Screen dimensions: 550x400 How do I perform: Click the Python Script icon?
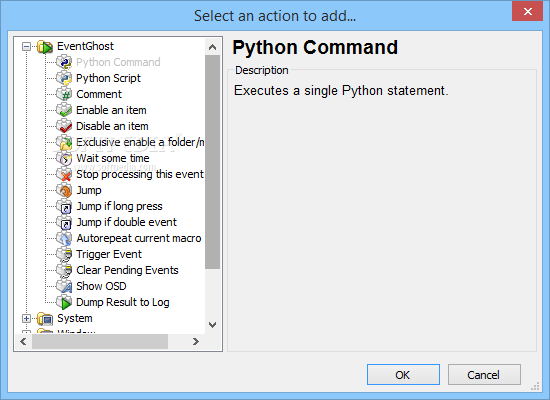point(64,78)
